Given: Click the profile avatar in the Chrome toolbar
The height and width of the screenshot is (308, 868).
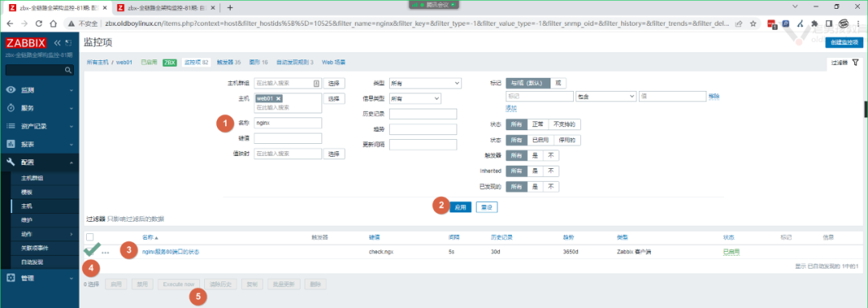Looking at the screenshot, I should (844, 24).
